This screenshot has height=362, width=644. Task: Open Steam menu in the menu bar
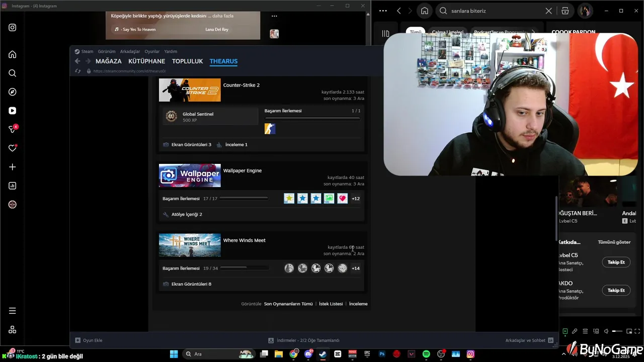84,51
